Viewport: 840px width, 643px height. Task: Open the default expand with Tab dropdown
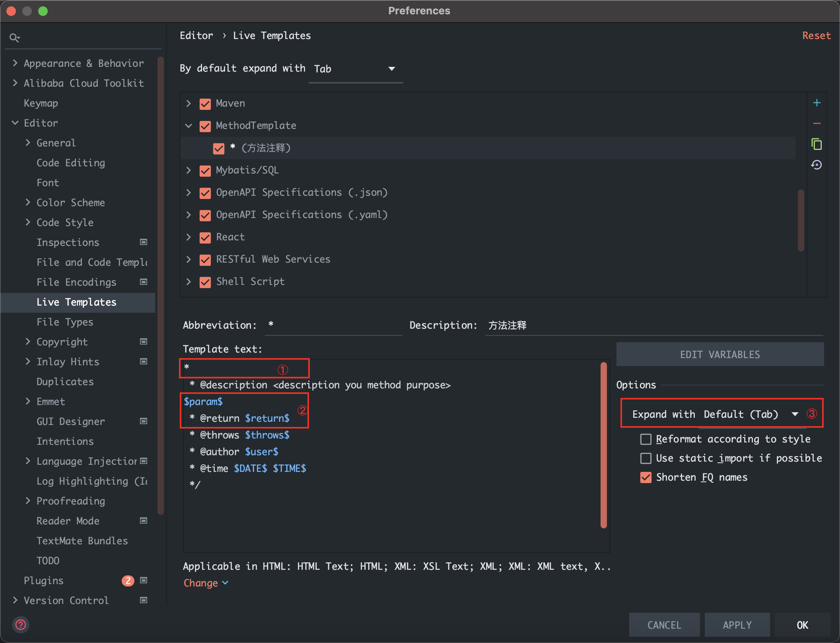(x=356, y=69)
